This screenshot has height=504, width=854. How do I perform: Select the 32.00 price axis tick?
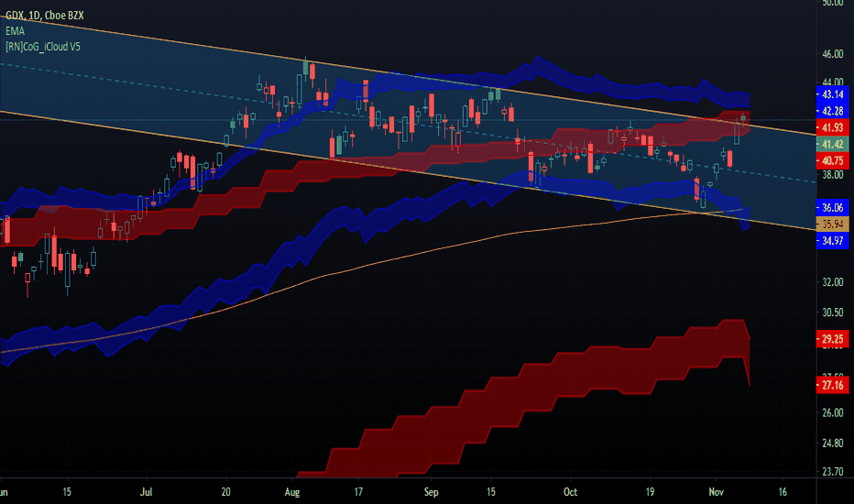[833, 282]
